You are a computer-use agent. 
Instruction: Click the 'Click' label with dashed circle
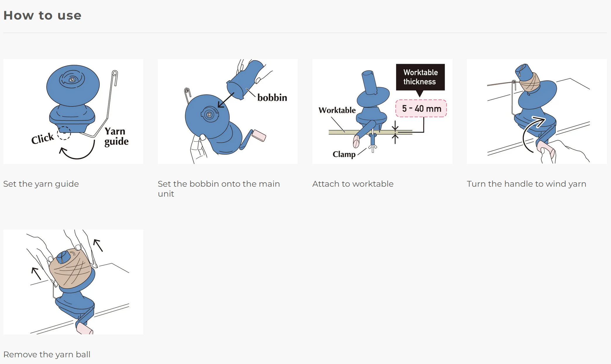(43, 138)
